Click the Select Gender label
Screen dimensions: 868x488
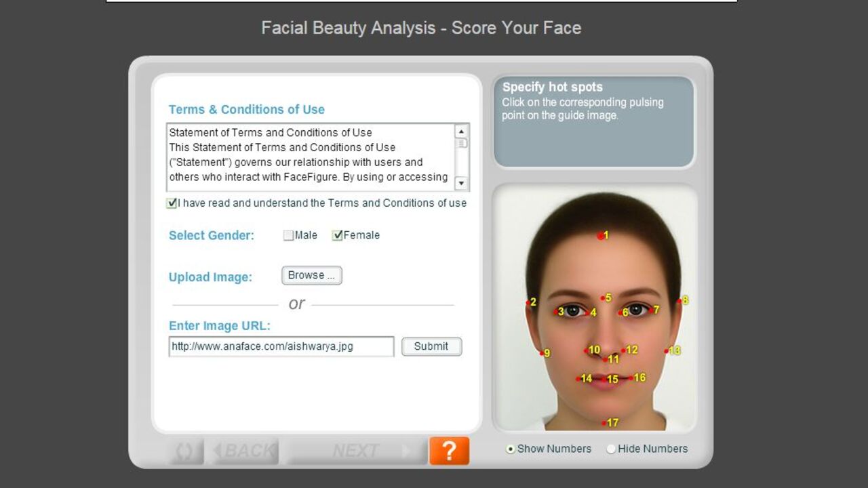coord(212,236)
